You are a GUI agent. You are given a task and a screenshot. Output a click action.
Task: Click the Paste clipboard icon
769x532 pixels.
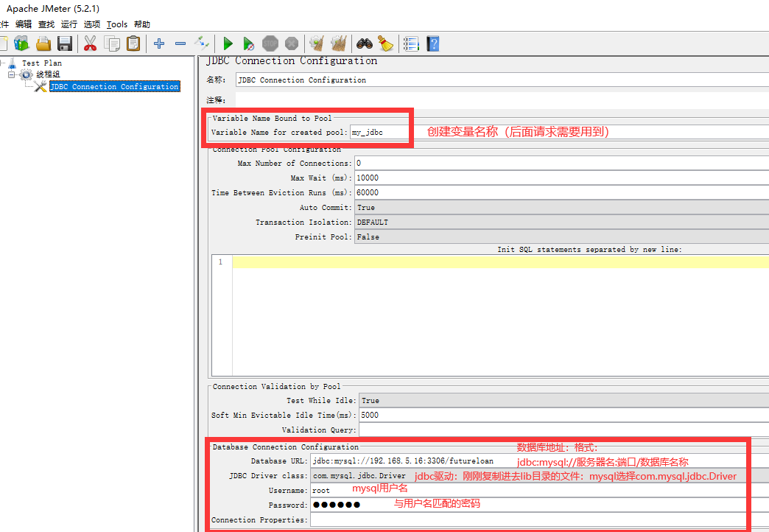click(133, 43)
